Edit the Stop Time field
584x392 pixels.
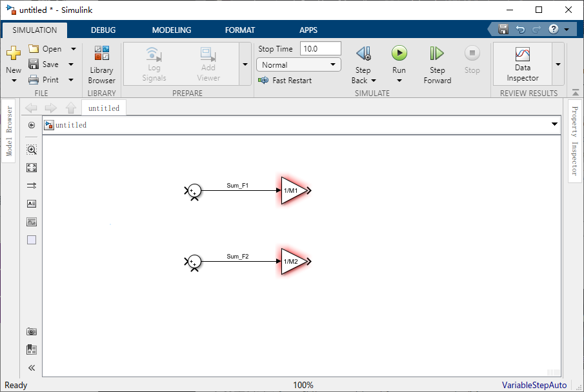[x=320, y=49]
